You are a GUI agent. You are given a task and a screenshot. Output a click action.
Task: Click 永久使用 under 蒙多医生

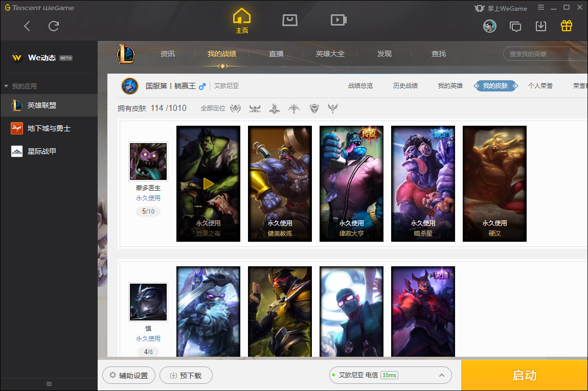tap(148, 198)
